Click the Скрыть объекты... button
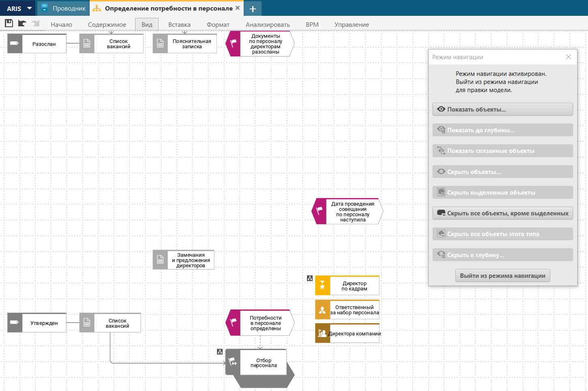This screenshot has width=588, height=391. [x=503, y=172]
